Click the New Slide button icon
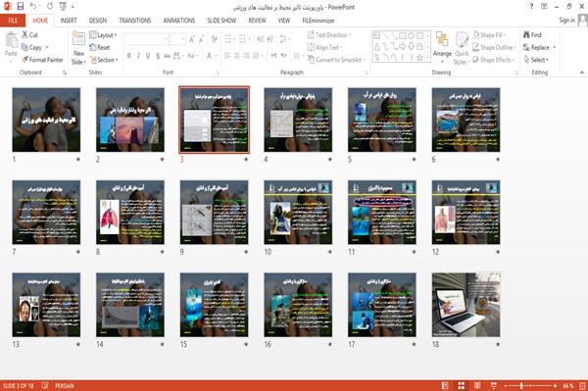588x391 pixels. [78, 39]
